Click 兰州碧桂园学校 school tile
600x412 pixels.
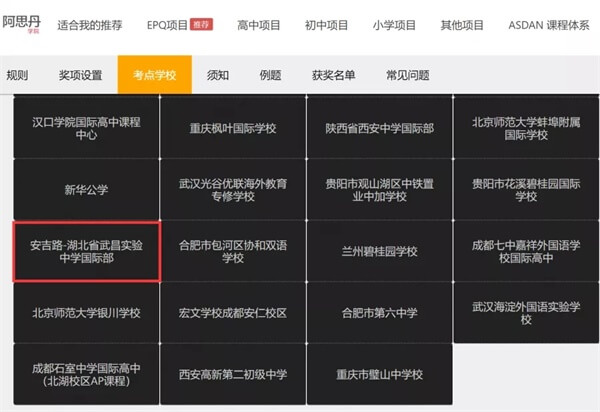[379, 251]
